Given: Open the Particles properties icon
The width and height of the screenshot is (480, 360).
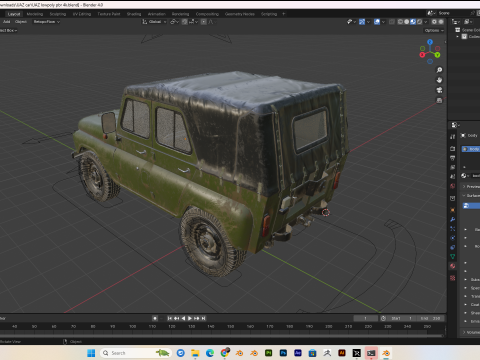Looking at the screenshot, I should [452, 229].
